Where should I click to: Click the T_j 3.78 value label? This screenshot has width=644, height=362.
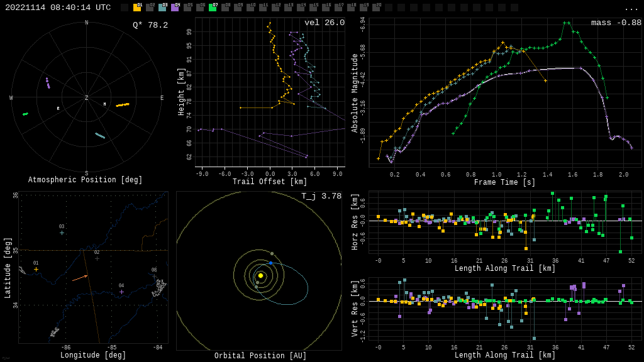coord(321,196)
